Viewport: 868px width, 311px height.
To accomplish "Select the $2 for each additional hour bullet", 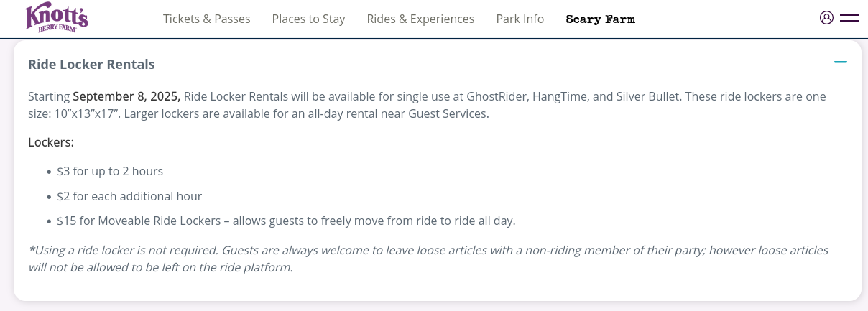I will pyautogui.click(x=129, y=196).
